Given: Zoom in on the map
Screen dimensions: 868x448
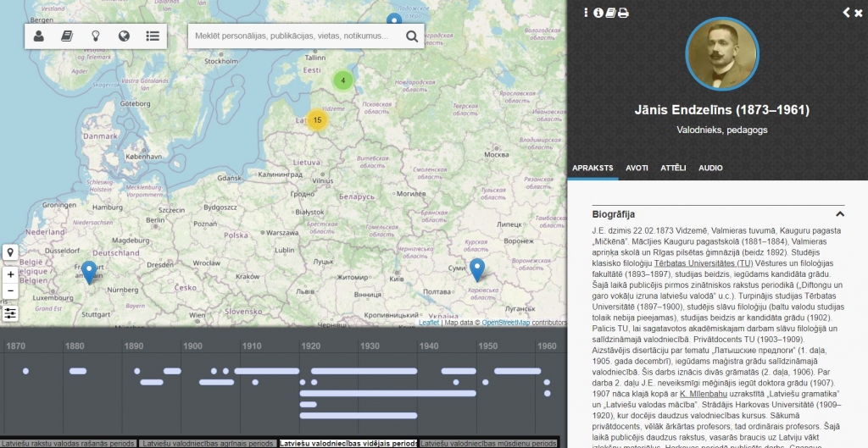Looking at the screenshot, I should point(10,275).
